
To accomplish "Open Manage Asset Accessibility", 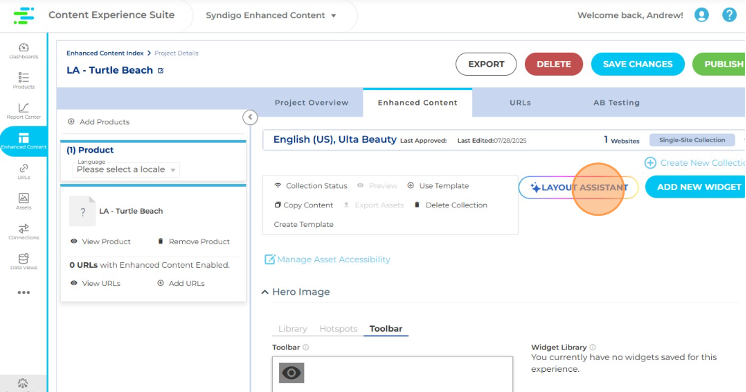I will 327,260.
